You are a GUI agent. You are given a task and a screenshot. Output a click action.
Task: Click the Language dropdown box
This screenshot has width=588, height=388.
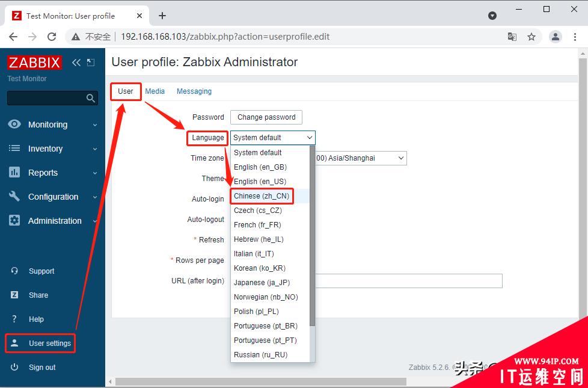272,138
